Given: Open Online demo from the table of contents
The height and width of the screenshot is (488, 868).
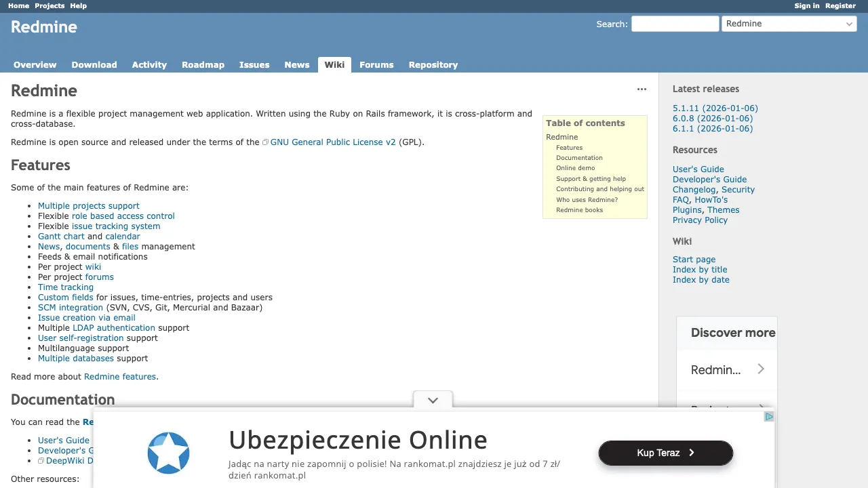Looking at the screenshot, I should click(576, 168).
